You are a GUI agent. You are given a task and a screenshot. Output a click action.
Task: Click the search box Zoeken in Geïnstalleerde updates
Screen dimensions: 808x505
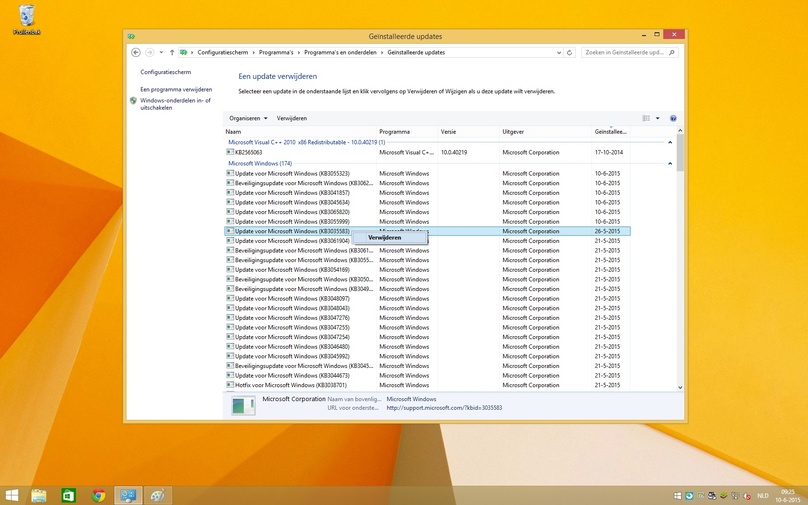click(630, 53)
